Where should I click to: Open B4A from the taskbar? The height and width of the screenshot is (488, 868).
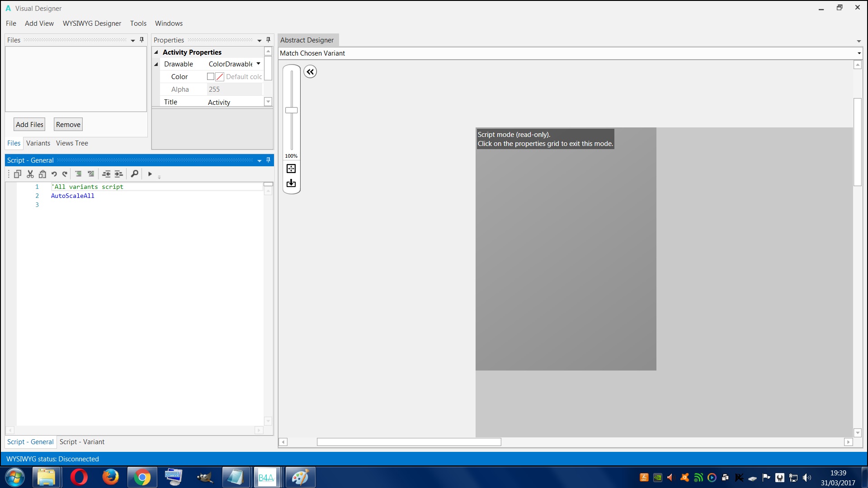click(x=266, y=477)
